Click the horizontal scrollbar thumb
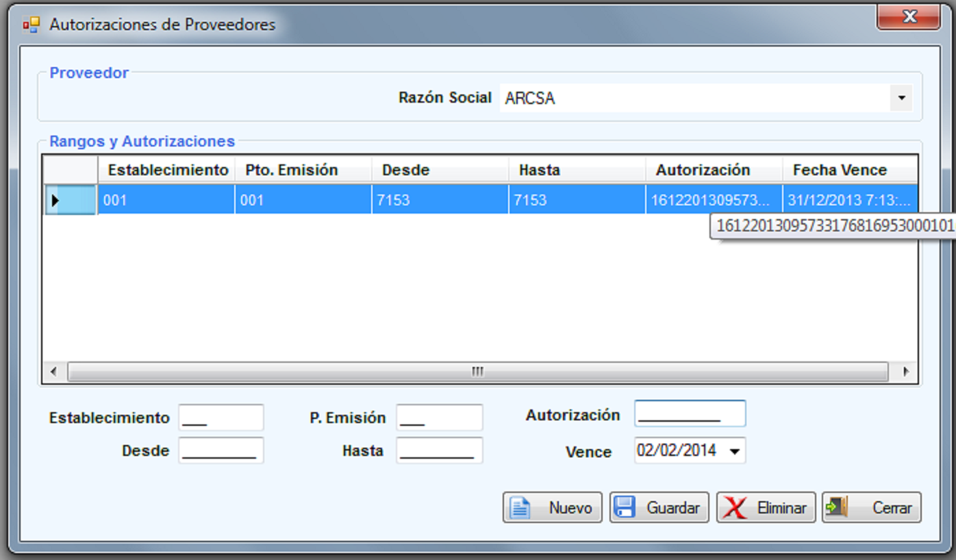This screenshot has height=560, width=956. point(477,372)
